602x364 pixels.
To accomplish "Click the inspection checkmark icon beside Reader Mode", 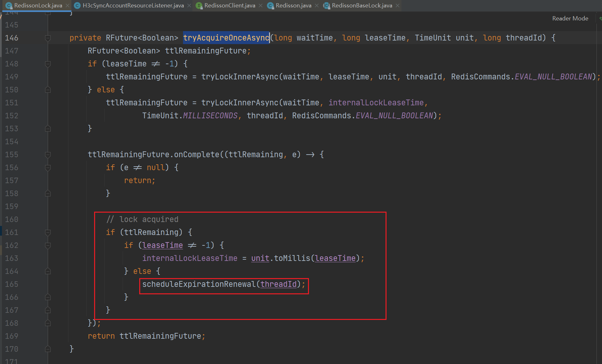I will coord(600,18).
